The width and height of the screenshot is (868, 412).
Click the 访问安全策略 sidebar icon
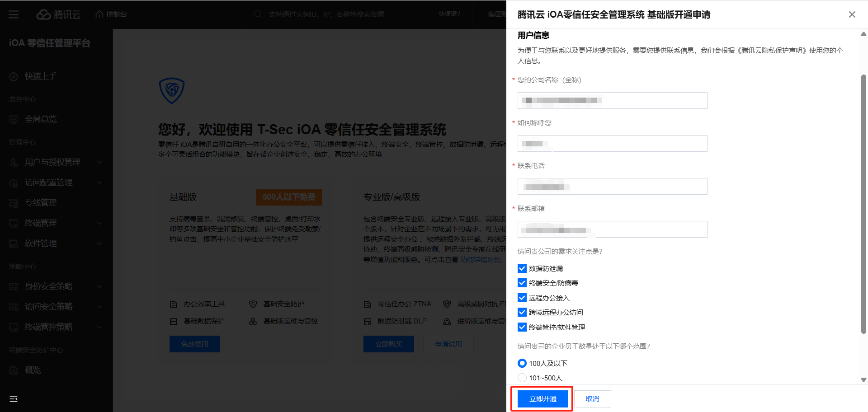[x=14, y=307]
